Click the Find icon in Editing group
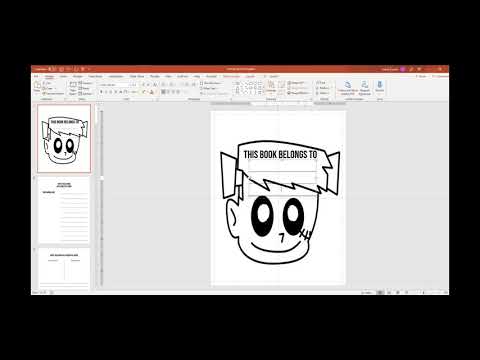The image size is (480, 360). coord(322,83)
